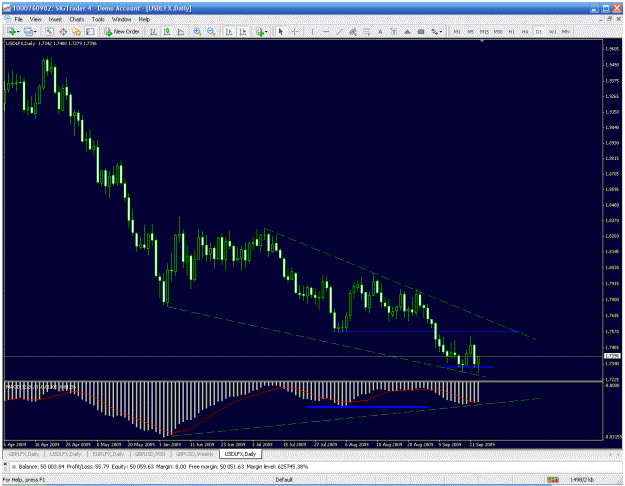
Task: Toggle the Navigator star-folder icon
Action: click(x=77, y=31)
